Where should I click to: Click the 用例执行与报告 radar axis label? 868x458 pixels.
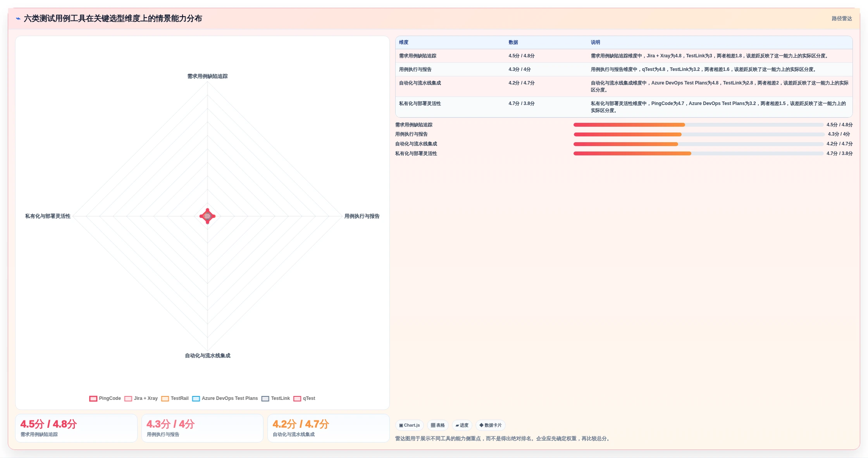(x=362, y=216)
